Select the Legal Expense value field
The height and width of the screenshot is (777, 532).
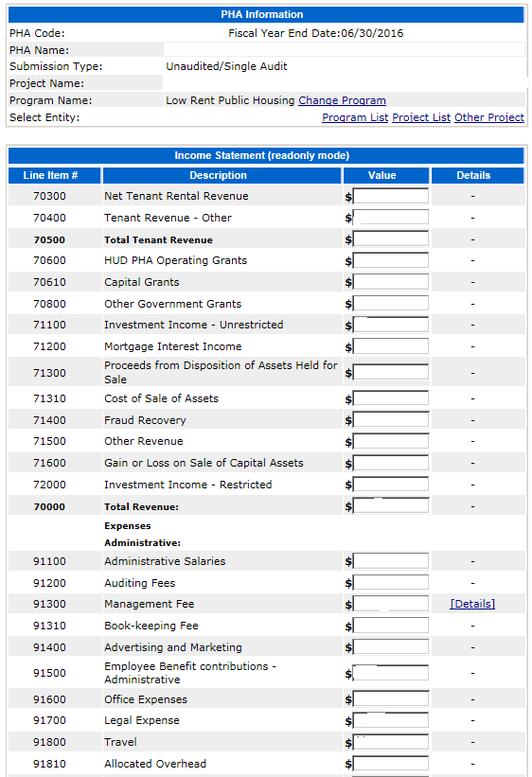pos(391,720)
